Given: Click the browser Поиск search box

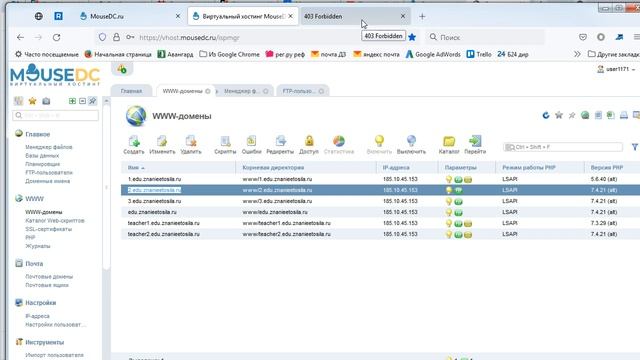Looking at the screenshot, I should pyautogui.click(x=486, y=37).
